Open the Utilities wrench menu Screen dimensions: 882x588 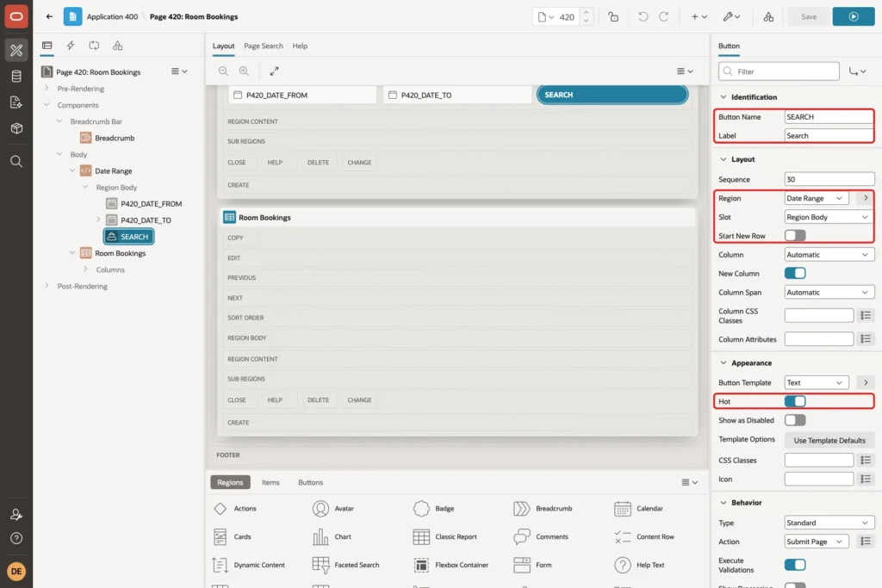click(732, 17)
